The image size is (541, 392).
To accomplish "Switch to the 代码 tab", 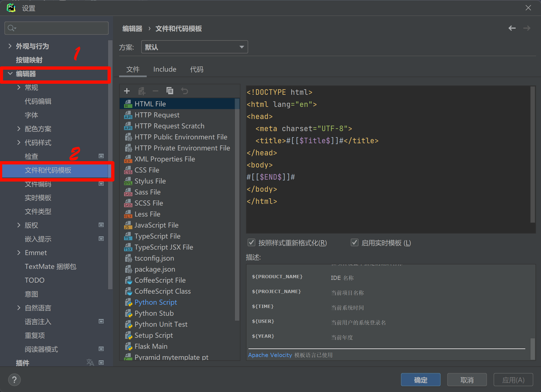I will pos(197,69).
